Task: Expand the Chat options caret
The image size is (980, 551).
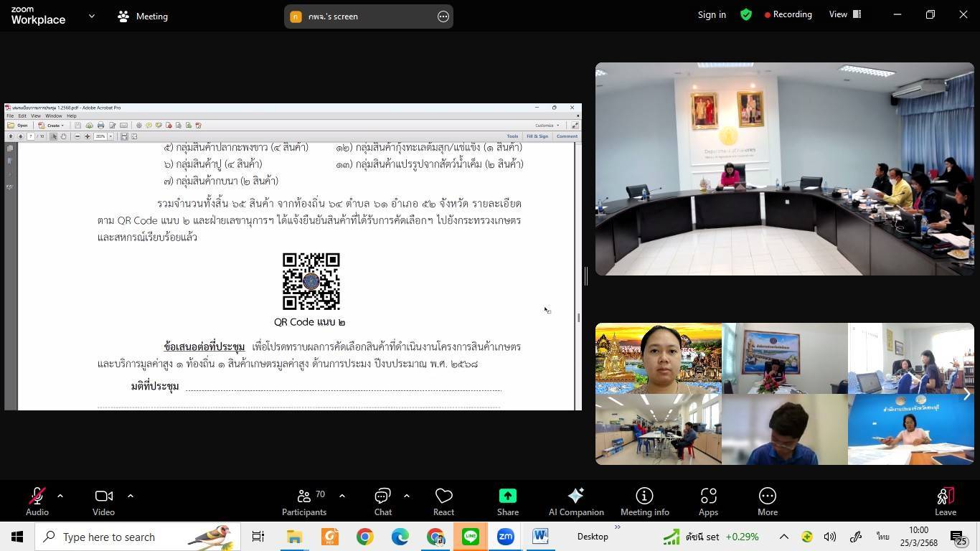Action: pyautogui.click(x=406, y=496)
